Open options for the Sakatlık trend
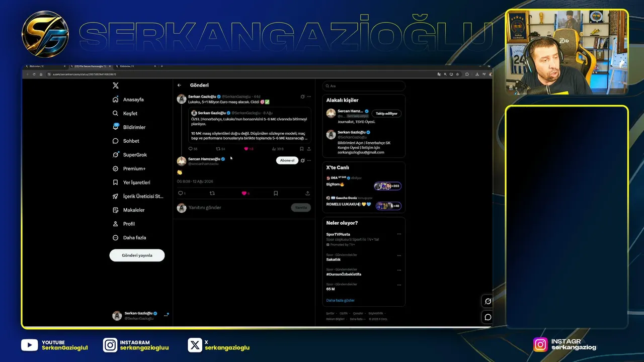 399,255
